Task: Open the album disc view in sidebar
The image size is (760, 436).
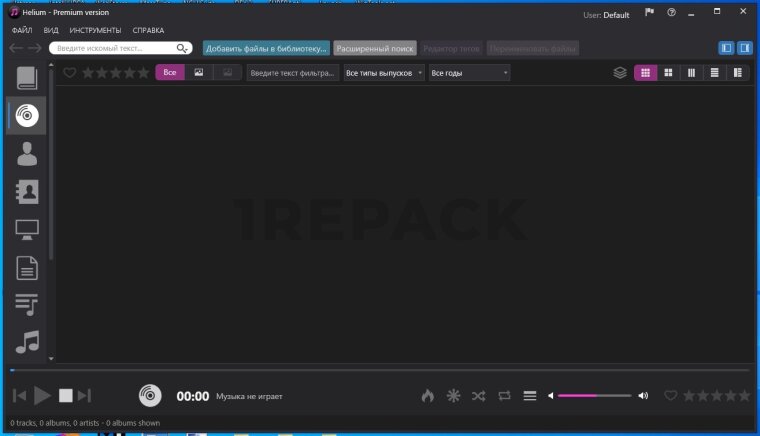Action: (26, 116)
